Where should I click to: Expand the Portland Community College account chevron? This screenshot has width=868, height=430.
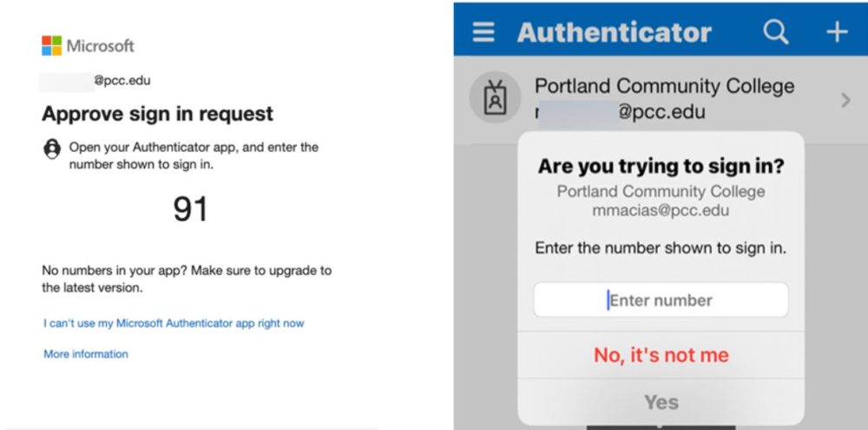(845, 100)
